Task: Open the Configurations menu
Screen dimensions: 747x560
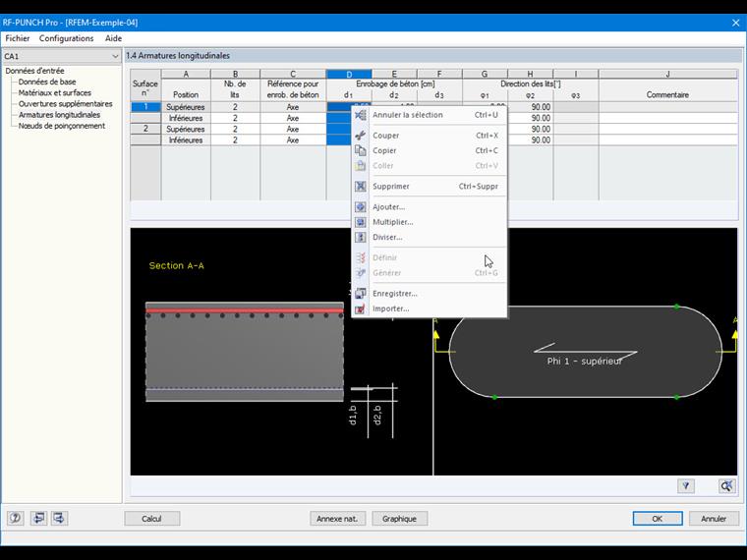Action: (x=66, y=38)
